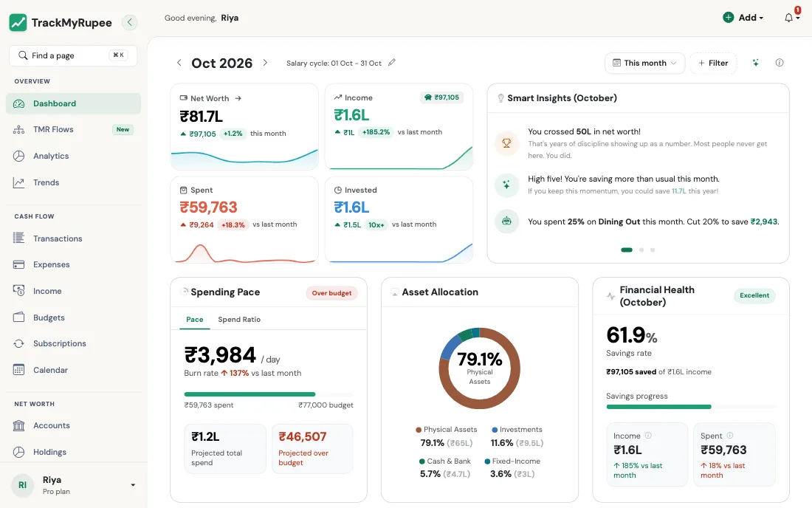Screen dimensions: 812x508
Task: Click the ₹97,105 savings badge on Income card
Action: [x=441, y=97]
